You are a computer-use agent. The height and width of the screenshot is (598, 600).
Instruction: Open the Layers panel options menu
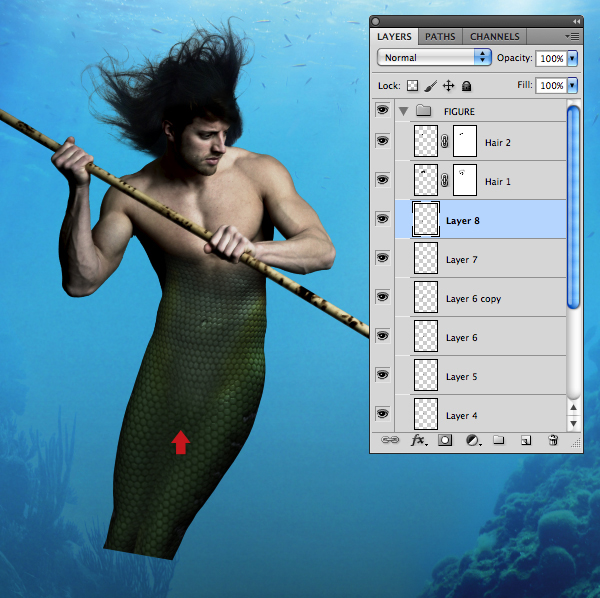pos(572,36)
